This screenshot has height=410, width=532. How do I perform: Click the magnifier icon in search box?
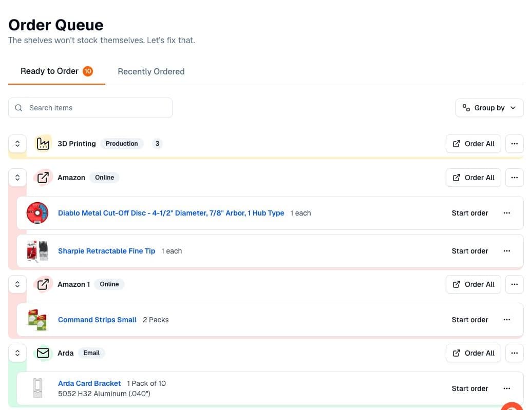tap(18, 108)
